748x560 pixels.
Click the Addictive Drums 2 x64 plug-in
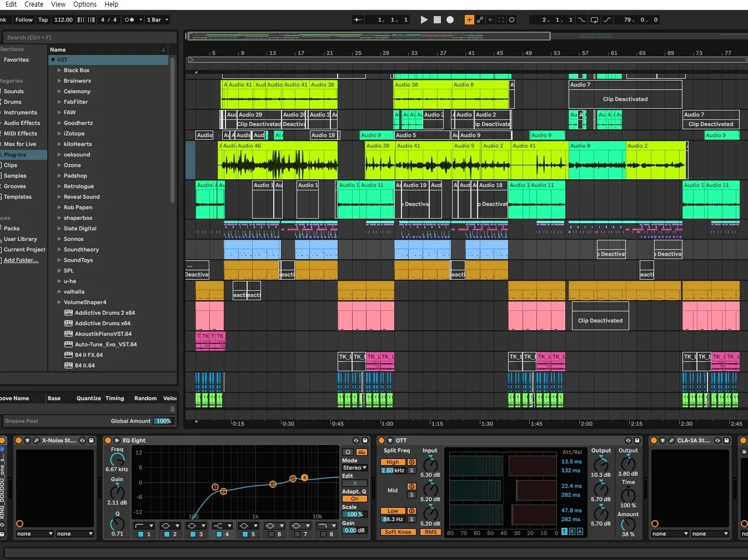pos(105,313)
